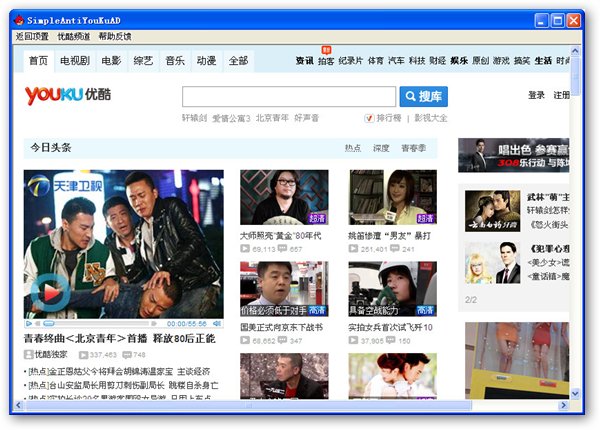The height and width of the screenshot is (430, 600).
Task: Click the checkmark icon beside 排行榜
Action: click(369, 118)
